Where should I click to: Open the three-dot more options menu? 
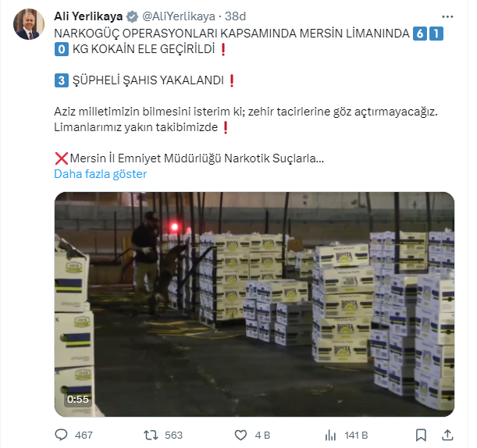447,16
